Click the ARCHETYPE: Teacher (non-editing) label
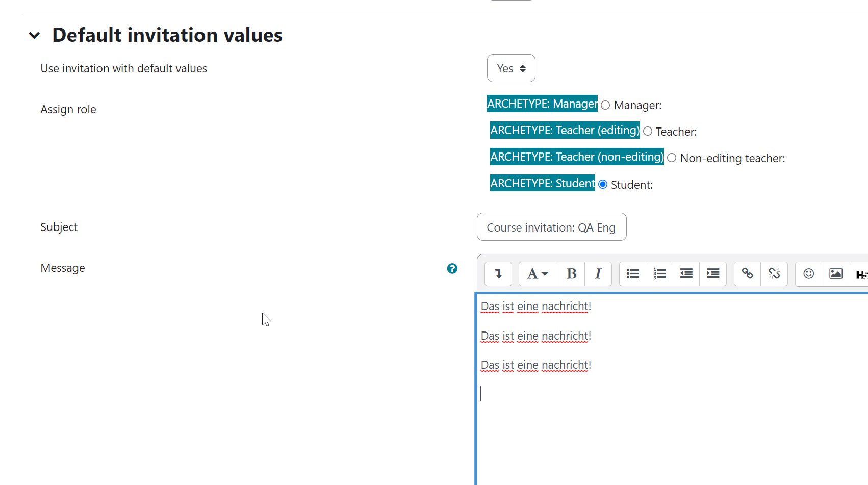The width and height of the screenshot is (868, 485). pos(577,157)
